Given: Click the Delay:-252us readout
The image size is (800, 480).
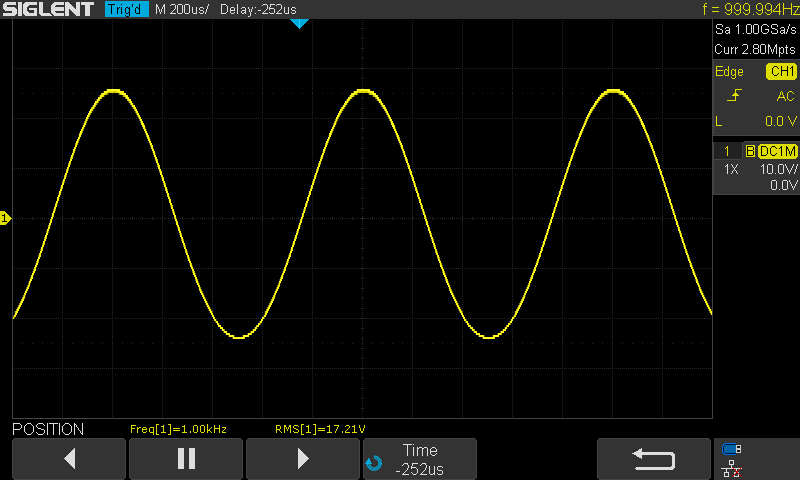Looking at the screenshot, I should point(258,9).
